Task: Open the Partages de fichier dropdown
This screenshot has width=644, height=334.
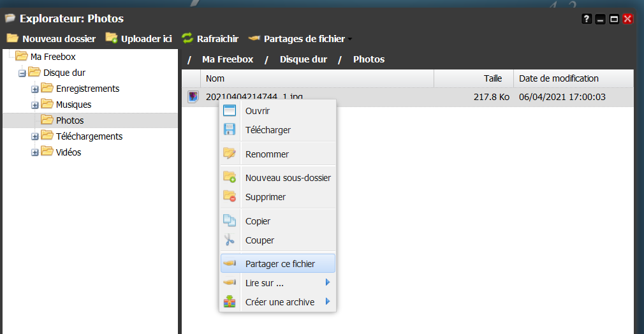Action: 350,39
